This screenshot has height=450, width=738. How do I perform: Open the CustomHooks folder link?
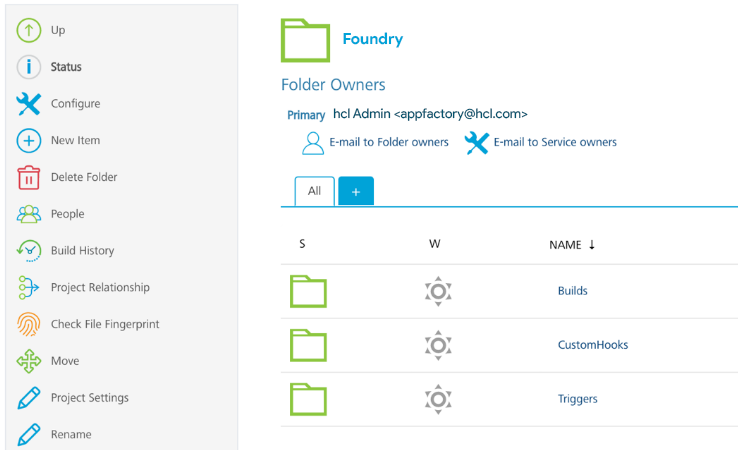[593, 345]
